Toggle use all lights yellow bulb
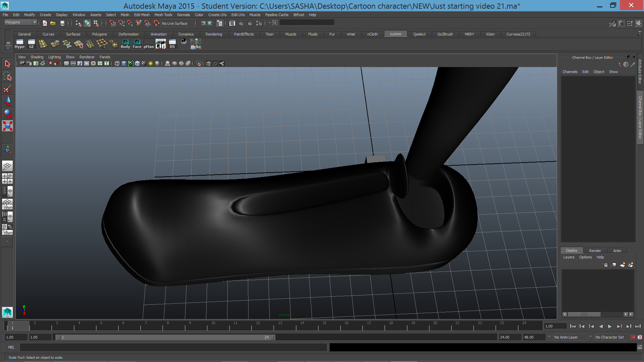 (151, 63)
